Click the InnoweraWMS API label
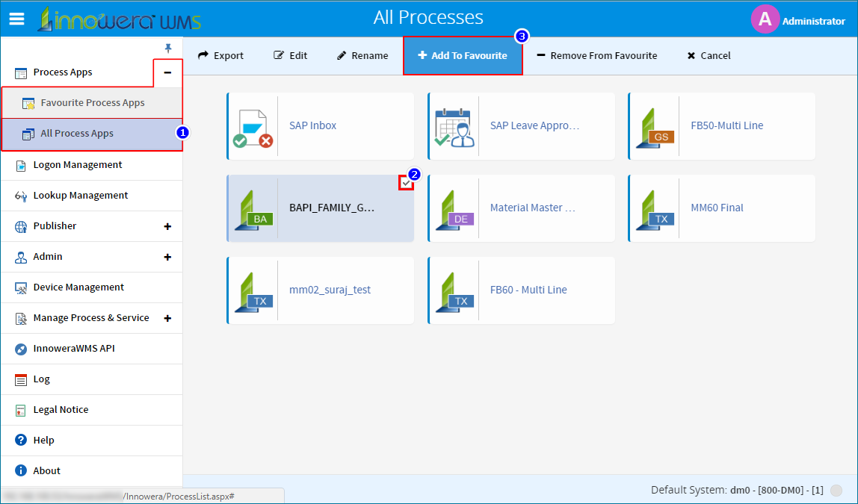Screen dimensions: 858x504 click(74, 349)
